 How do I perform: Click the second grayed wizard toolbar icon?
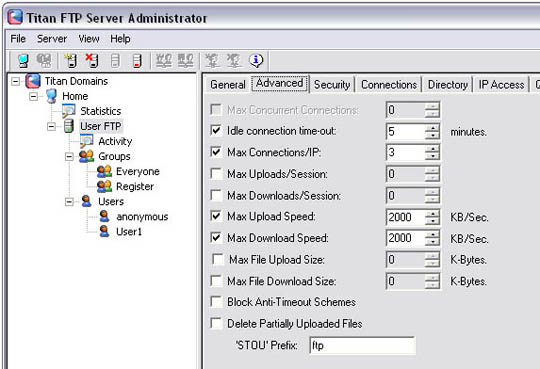234,61
